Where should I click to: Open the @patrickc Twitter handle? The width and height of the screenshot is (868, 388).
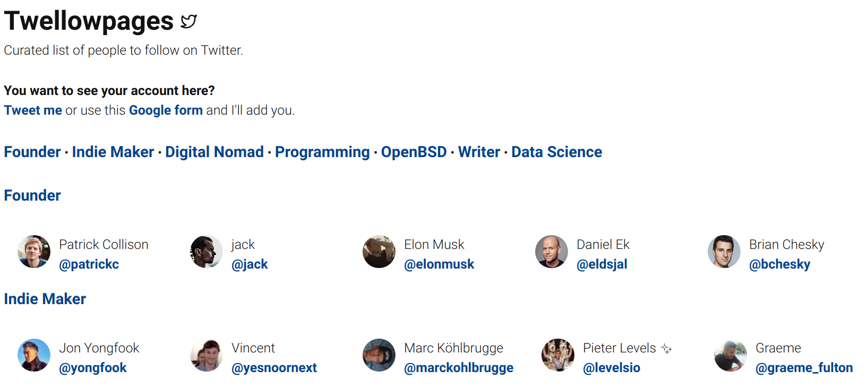pyautogui.click(x=89, y=264)
